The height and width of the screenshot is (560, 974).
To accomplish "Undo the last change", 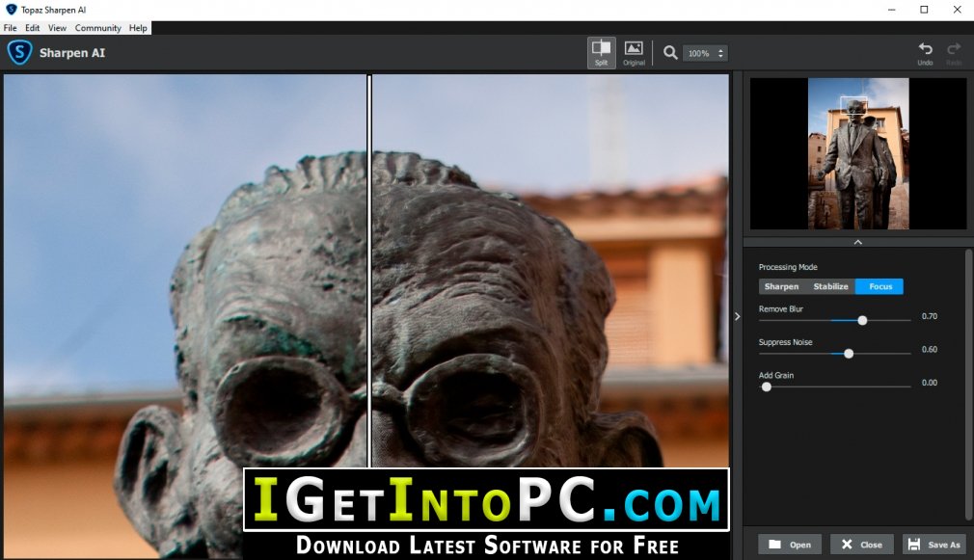I will click(x=925, y=53).
